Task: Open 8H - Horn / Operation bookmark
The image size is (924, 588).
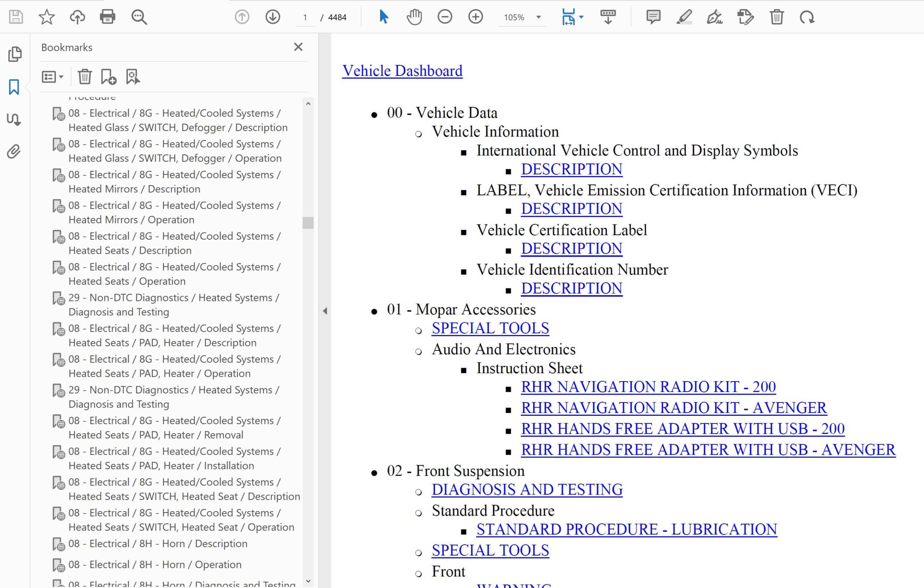Action: (154, 564)
